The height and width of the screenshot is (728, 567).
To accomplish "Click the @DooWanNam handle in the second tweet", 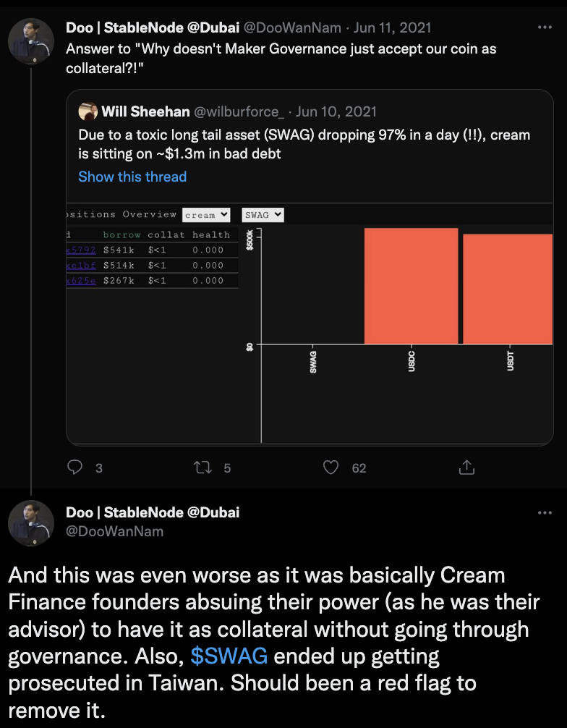I will 114,531.
